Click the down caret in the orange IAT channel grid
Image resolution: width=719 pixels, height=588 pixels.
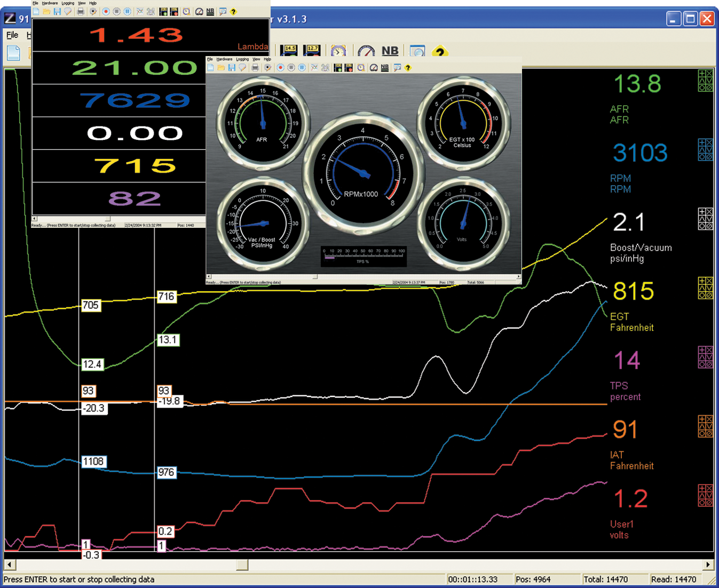[x=709, y=426]
